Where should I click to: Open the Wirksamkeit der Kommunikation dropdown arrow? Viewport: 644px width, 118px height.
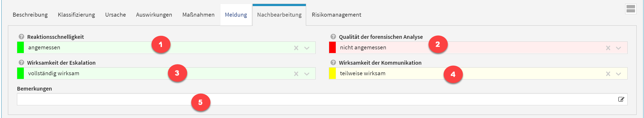pyautogui.click(x=618, y=74)
